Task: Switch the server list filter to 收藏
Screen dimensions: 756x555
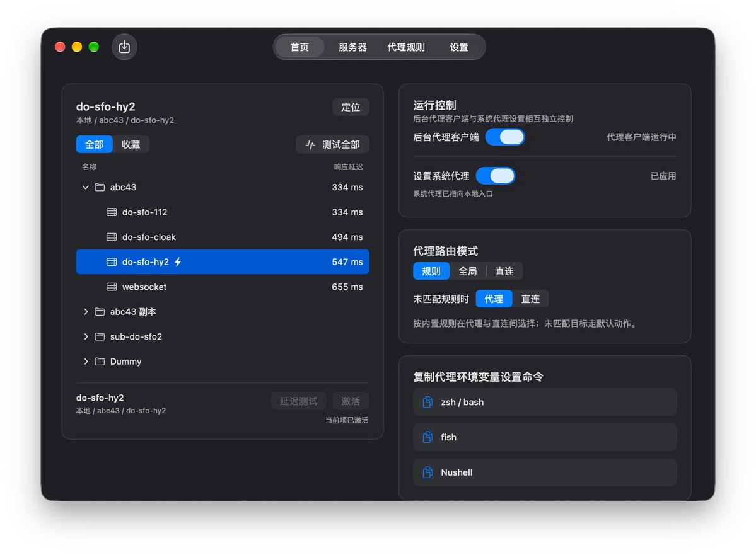Action: (x=131, y=144)
